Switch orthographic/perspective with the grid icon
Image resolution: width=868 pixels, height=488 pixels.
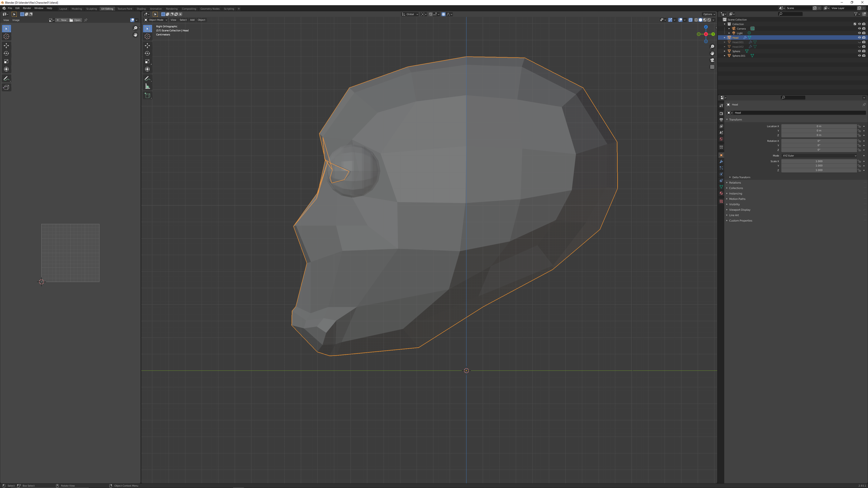[x=712, y=67]
